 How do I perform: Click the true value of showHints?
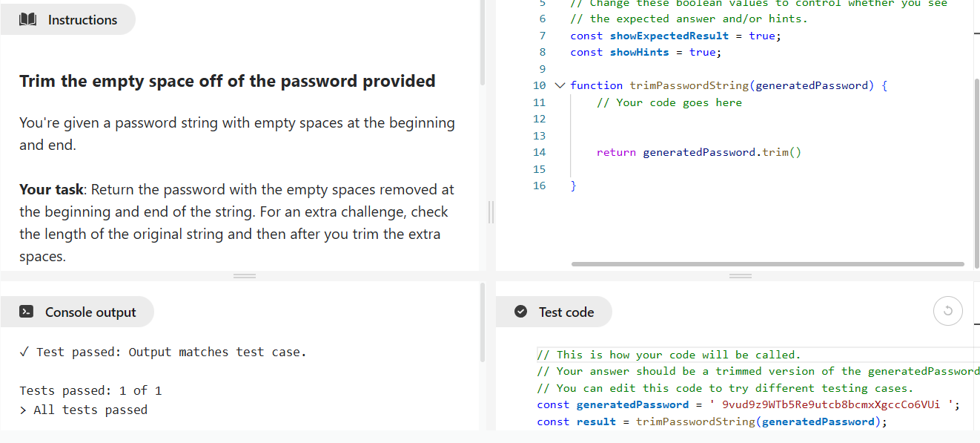701,52
